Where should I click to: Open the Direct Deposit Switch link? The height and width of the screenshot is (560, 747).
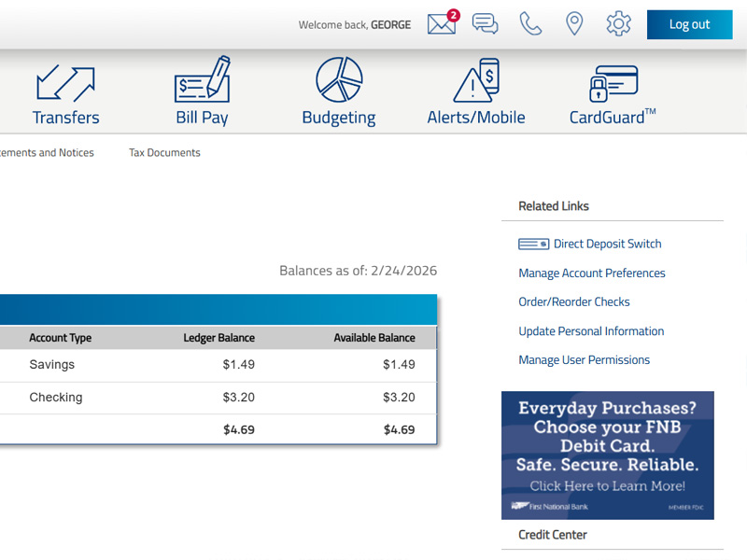(607, 245)
